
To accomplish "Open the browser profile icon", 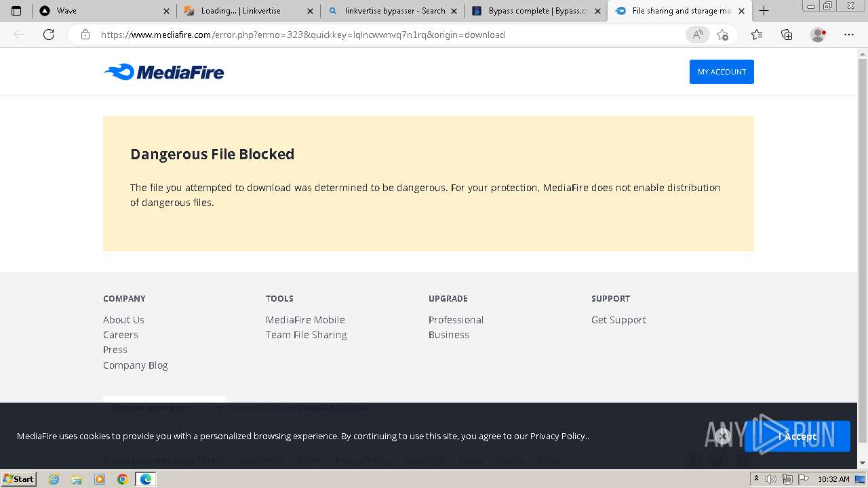I will point(818,35).
